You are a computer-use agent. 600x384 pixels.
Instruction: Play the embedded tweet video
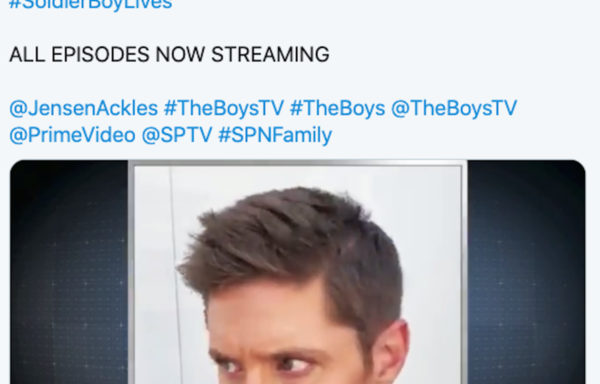point(297,272)
